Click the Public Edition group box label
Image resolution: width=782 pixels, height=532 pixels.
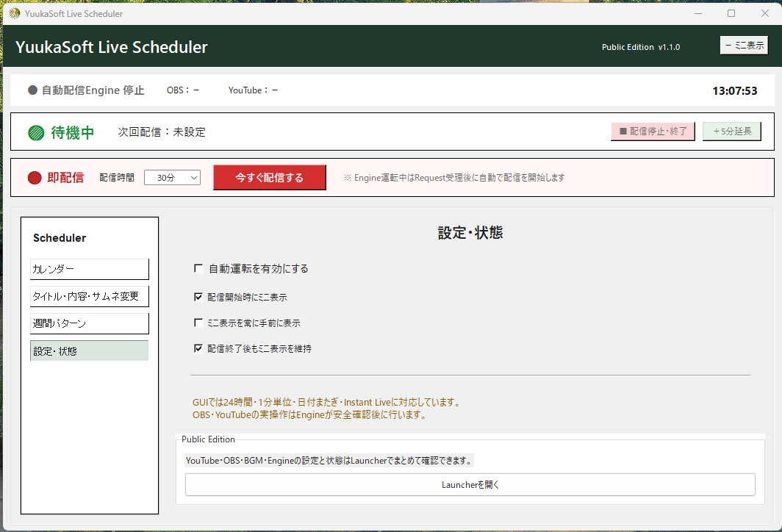coord(208,439)
